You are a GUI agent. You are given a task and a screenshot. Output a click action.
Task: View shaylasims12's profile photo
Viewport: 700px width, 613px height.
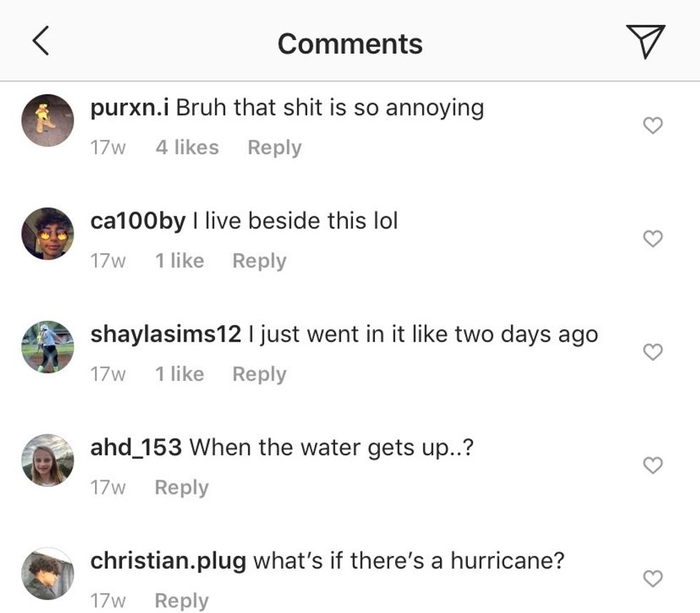coord(48,347)
